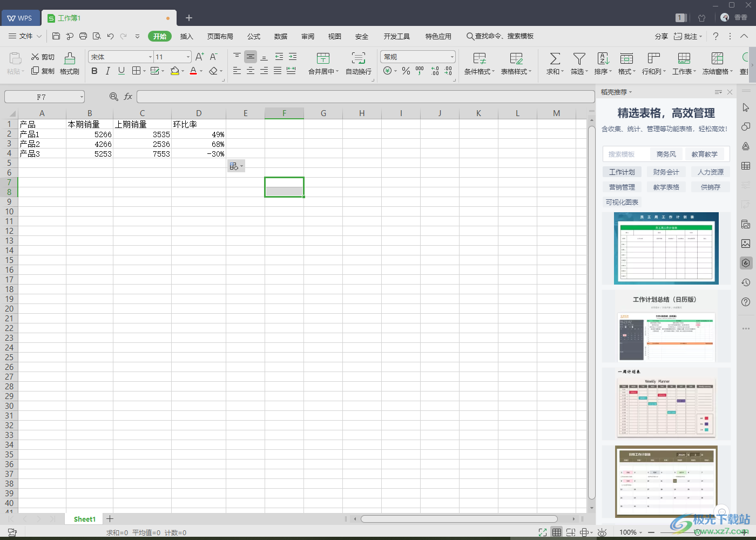756x540 pixels.
Task: Click the 人力资源 template category
Action: pyautogui.click(x=711, y=172)
